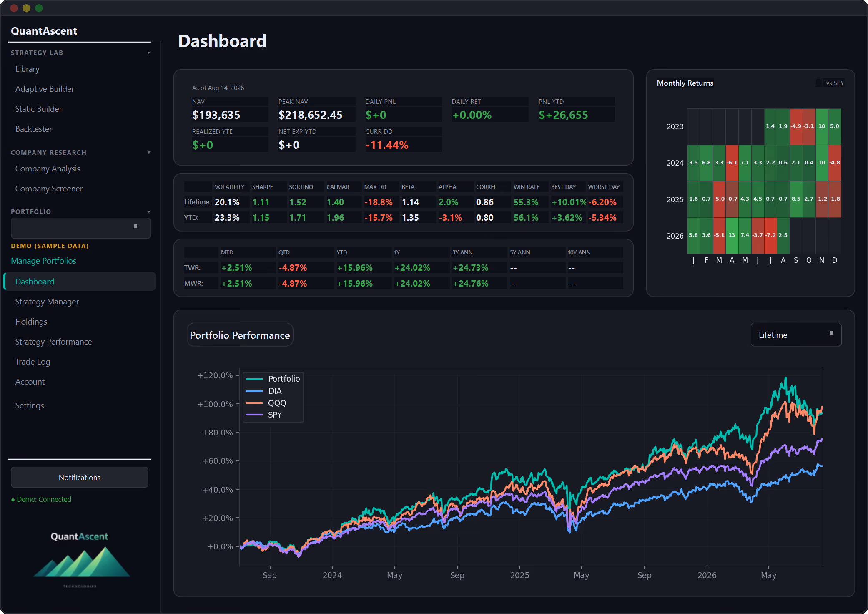Open the Trade Log
This screenshot has height=614, width=868.
click(33, 362)
